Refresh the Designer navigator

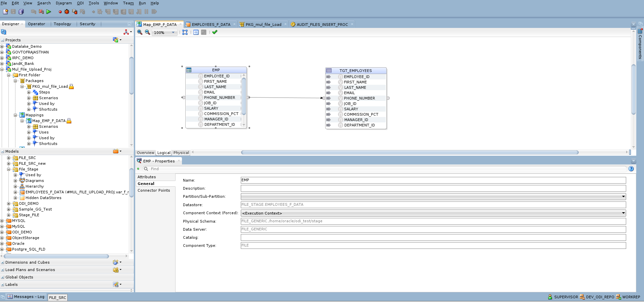coord(4,32)
